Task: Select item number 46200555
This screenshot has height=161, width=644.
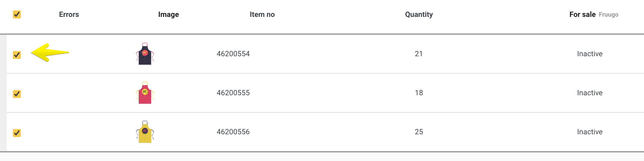Action: [x=233, y=93]
